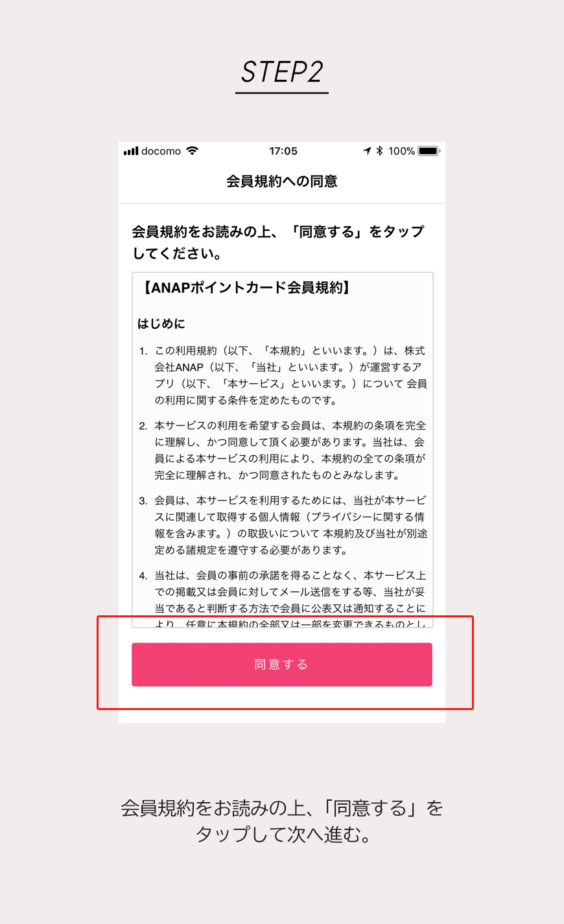Click terms clause number 2 text
This screenshot has height=924, width=564.
283,450
